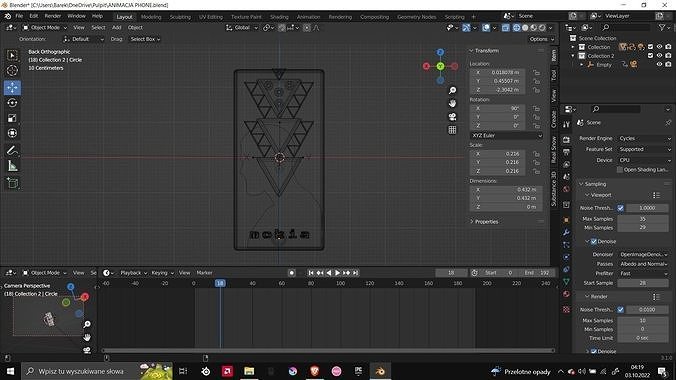The image size is (676, 380).
Task: Open Blender from the Windows taskbar
Action: coord(380,371)
